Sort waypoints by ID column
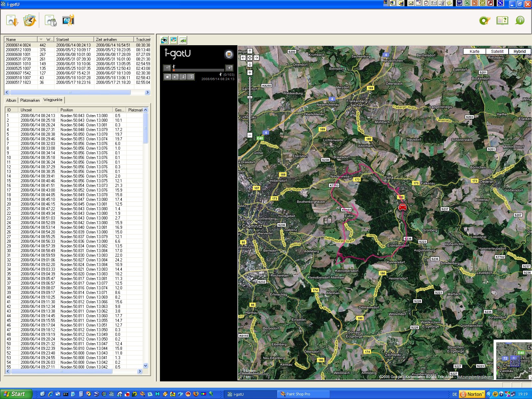This screenshot has height=399, width=532. point(12,110)
